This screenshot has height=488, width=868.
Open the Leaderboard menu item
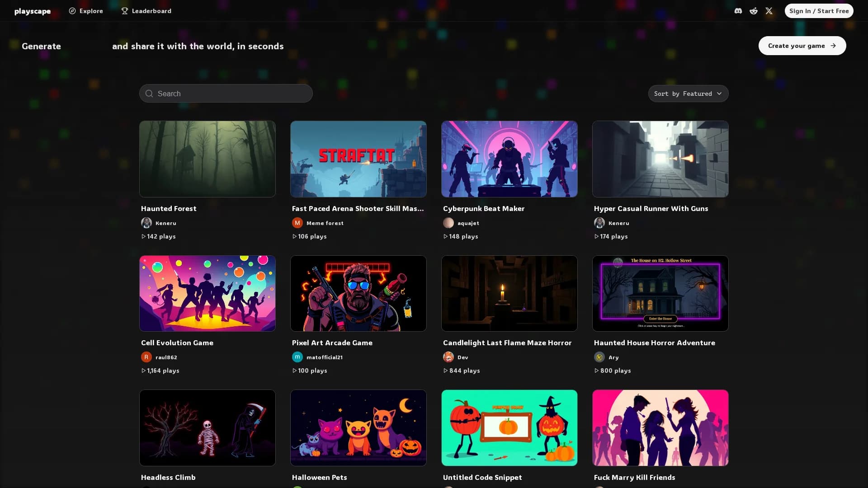click(146, 11)
